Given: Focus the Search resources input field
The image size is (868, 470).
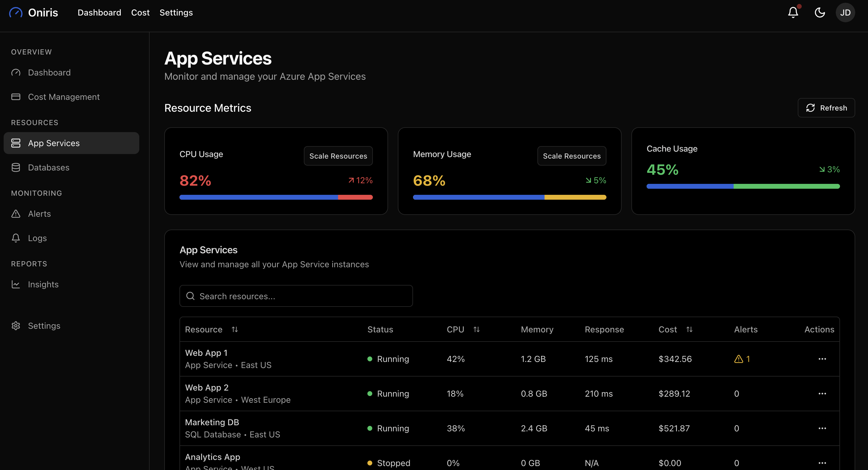Looking at the screenshot, I should pyautogui.click(x=296, y=296).
